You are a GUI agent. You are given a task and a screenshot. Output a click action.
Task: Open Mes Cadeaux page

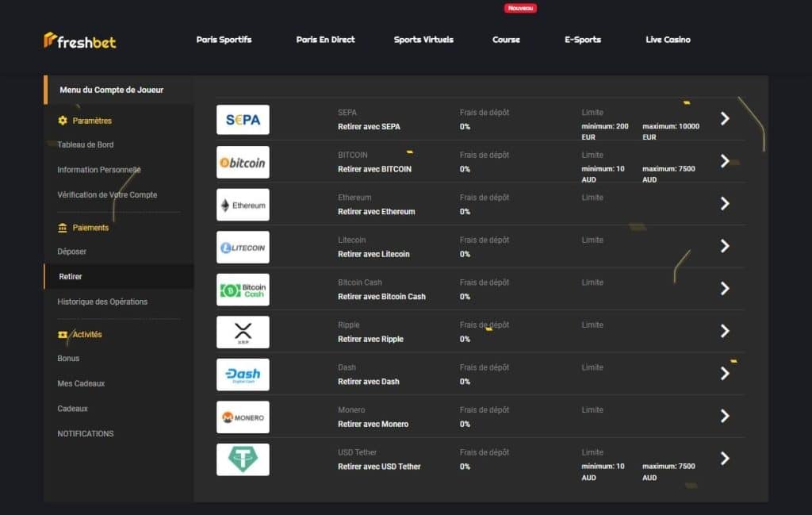click(x=82, y=383)
